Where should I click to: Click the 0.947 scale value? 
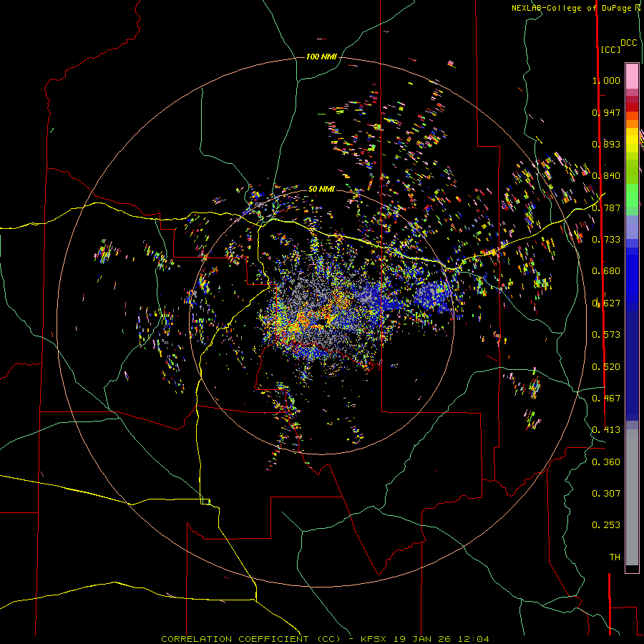pos(606,112)
